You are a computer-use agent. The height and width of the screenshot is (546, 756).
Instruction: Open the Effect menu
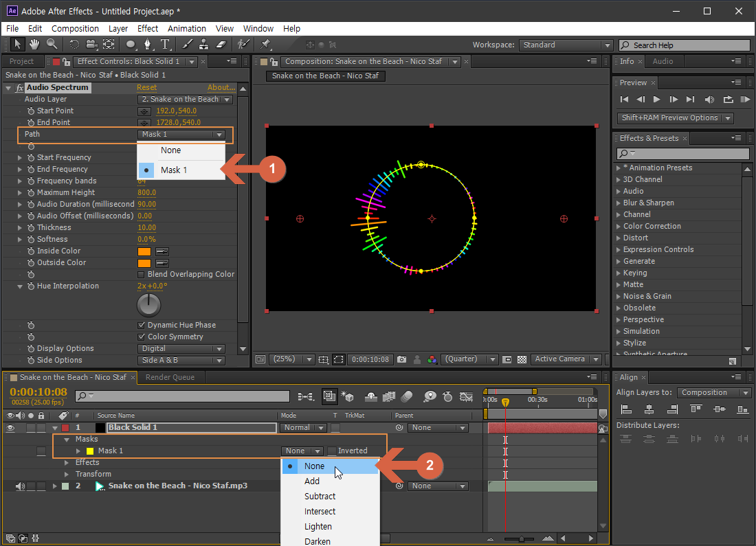(x=148, y=28)
